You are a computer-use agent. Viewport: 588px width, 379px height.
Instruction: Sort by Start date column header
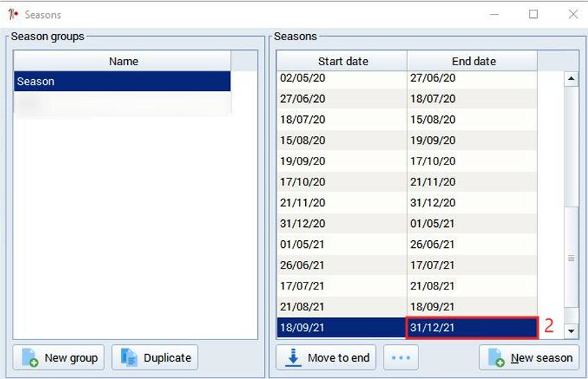(x=342, y=61)
